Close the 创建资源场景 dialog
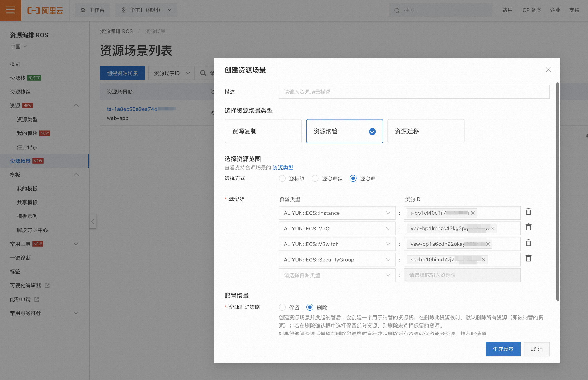This screenshot has width=588, height=380. [548, 70]
